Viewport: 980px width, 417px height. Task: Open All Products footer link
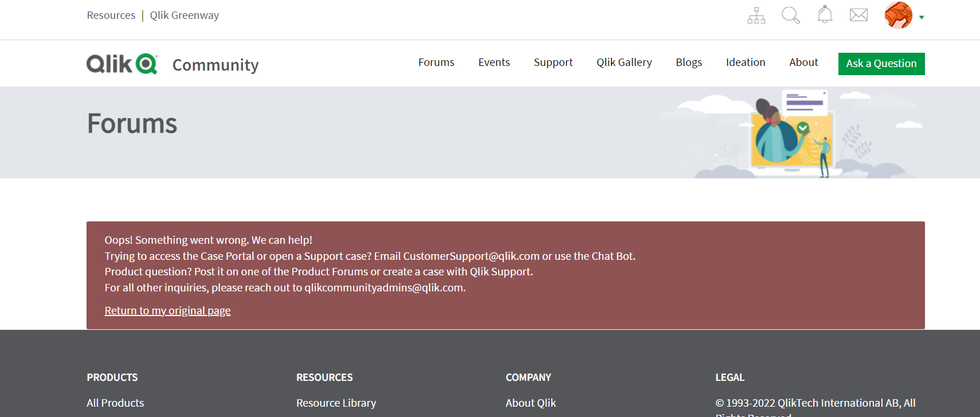(x=115, y=403)
